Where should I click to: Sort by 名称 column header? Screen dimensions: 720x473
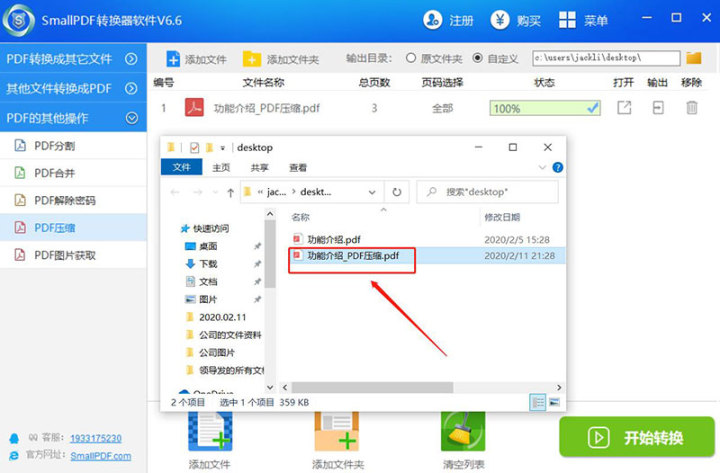[x=301, y=217]
